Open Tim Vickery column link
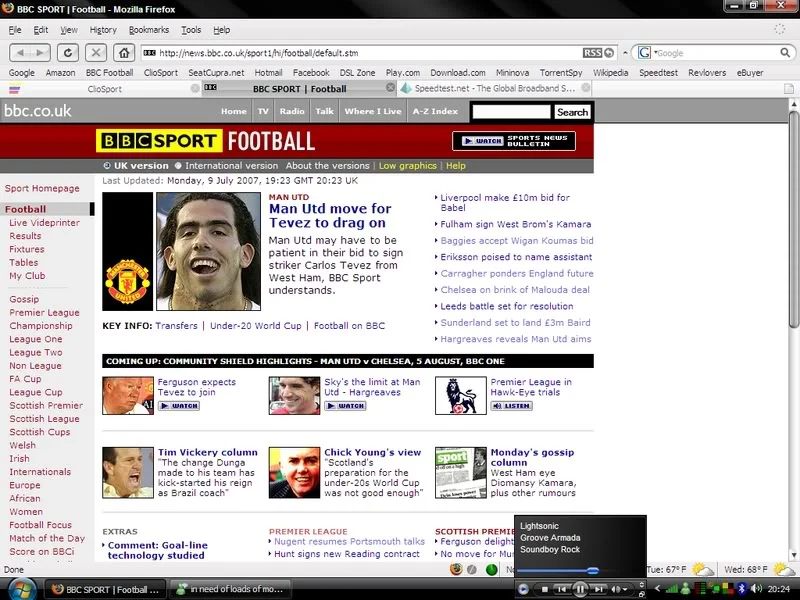 pyautogui.click(x=208, y=452)
